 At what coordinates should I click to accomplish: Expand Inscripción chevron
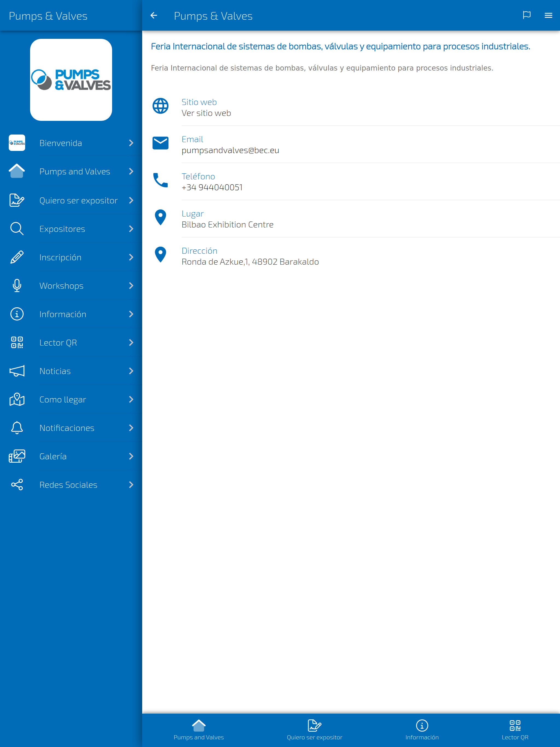pyautogui.click(x=131, y=257)
